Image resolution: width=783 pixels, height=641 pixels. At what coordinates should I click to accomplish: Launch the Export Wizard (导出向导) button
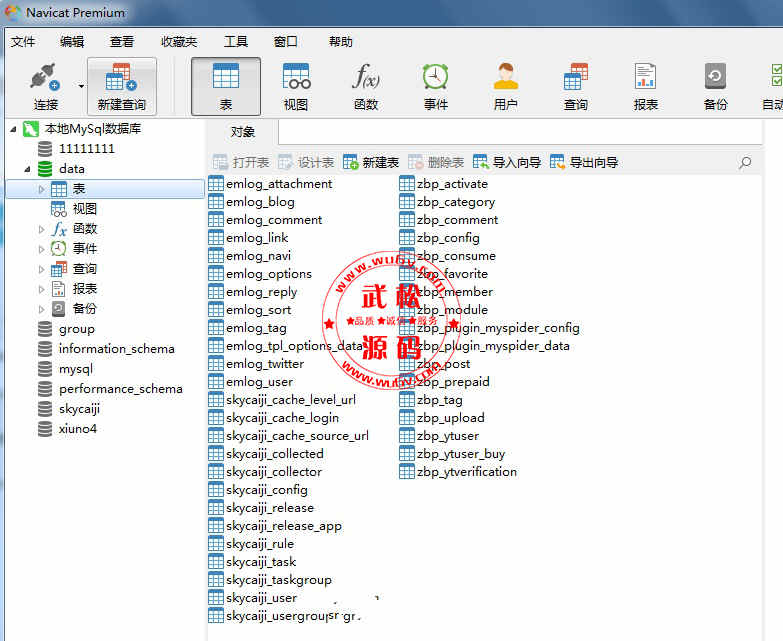click(584, 162)
